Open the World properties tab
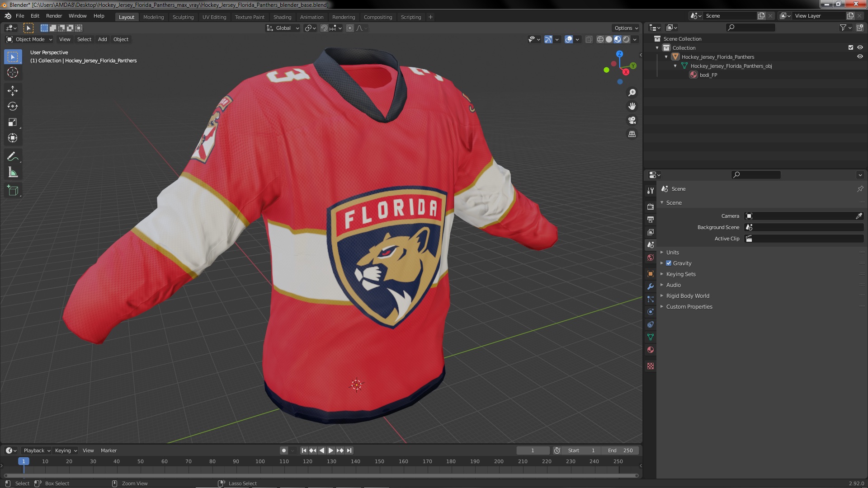 tap(651, 258)
